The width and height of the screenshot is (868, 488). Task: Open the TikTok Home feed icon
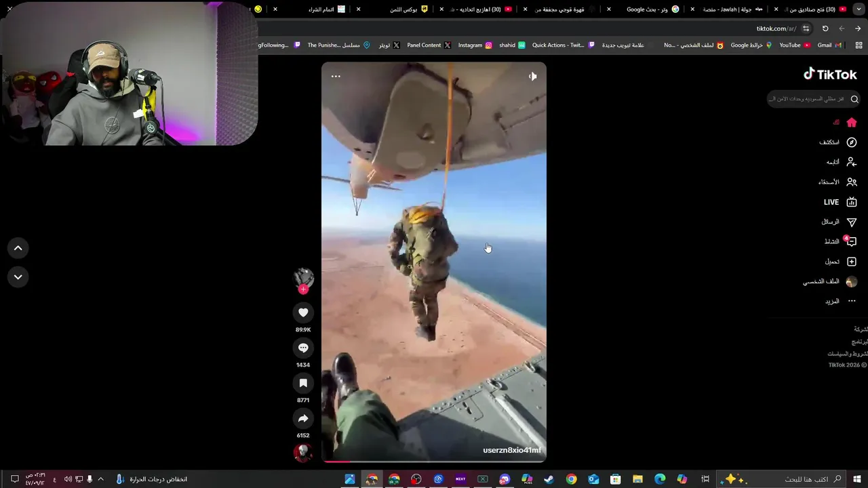[x=852, y=123]
